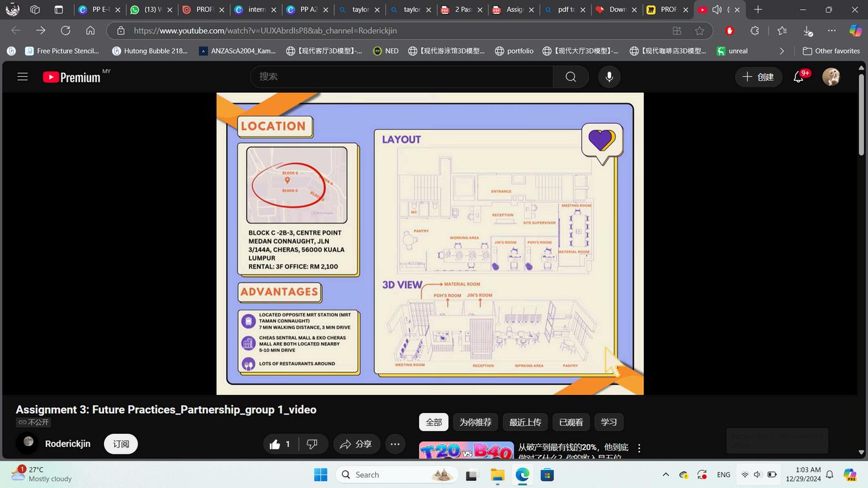The image size is (868, 488).
Task: View site information lock icon
Action: pos(121,30)
